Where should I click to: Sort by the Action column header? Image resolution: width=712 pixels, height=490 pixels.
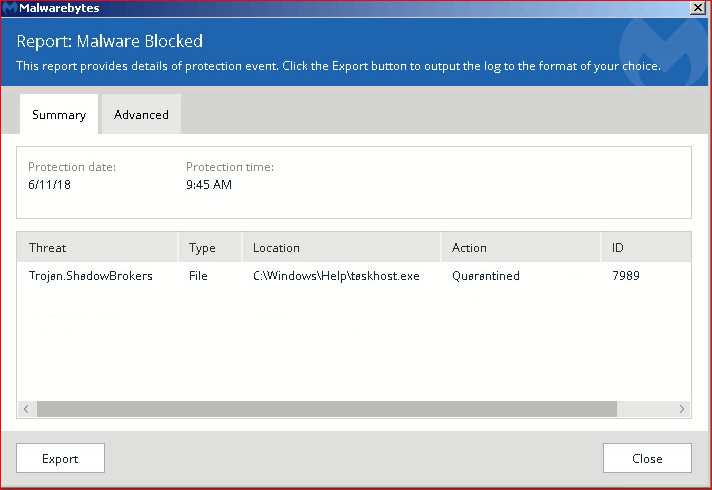pos(521,247)
